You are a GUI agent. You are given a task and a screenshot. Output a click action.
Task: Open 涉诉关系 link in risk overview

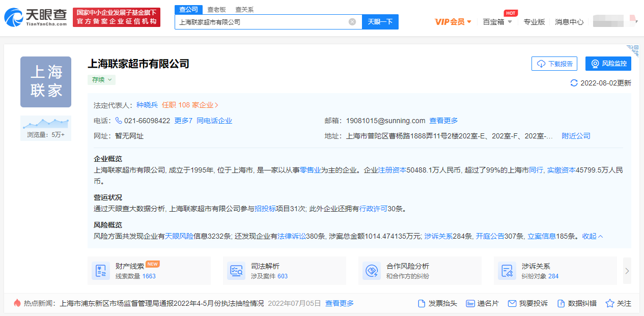click(438, 236)
